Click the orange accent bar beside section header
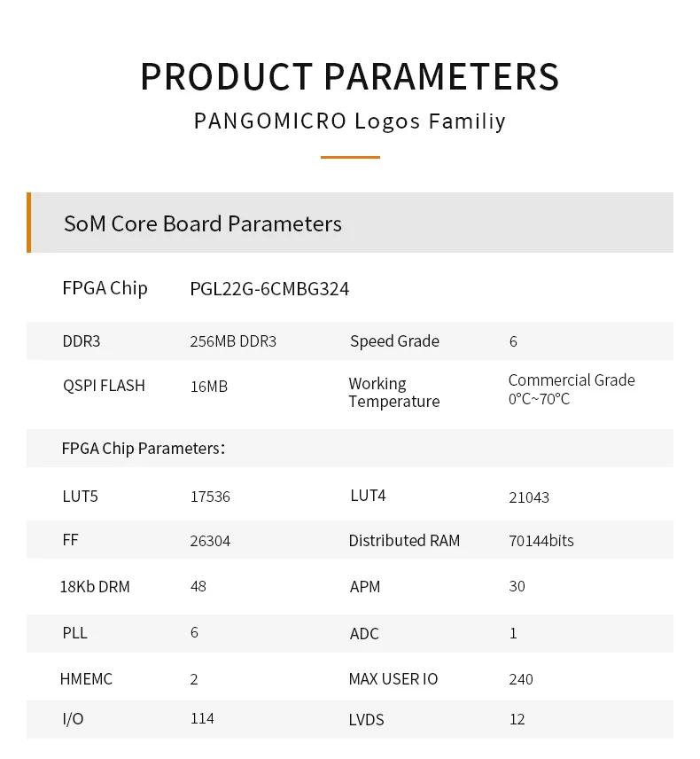 [x=28, y=223]
